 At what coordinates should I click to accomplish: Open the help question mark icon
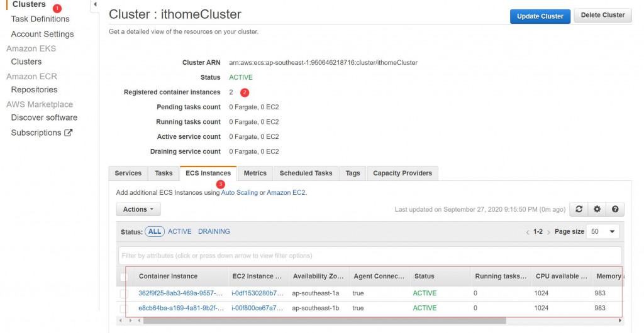pos(615,209)
